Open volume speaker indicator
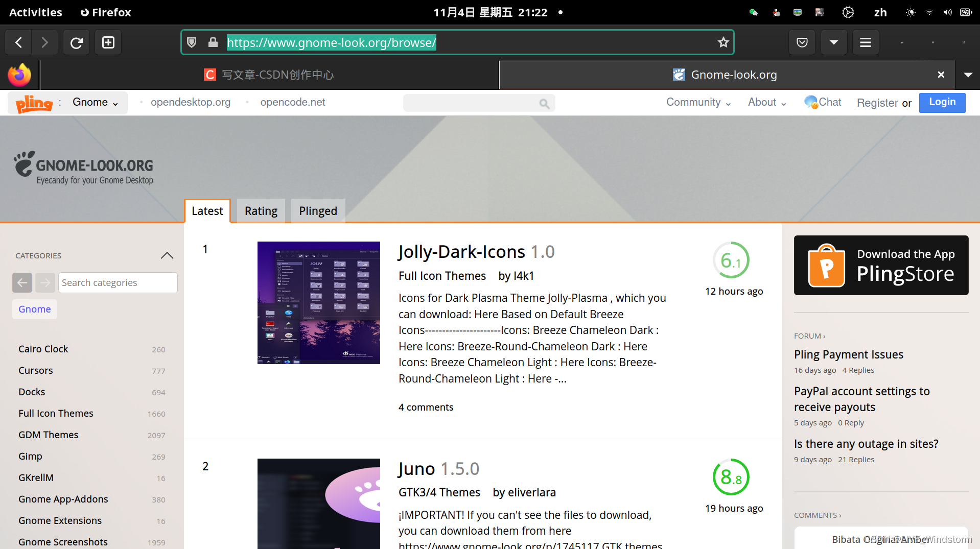 pyautogui.click(x=947, y=12)
